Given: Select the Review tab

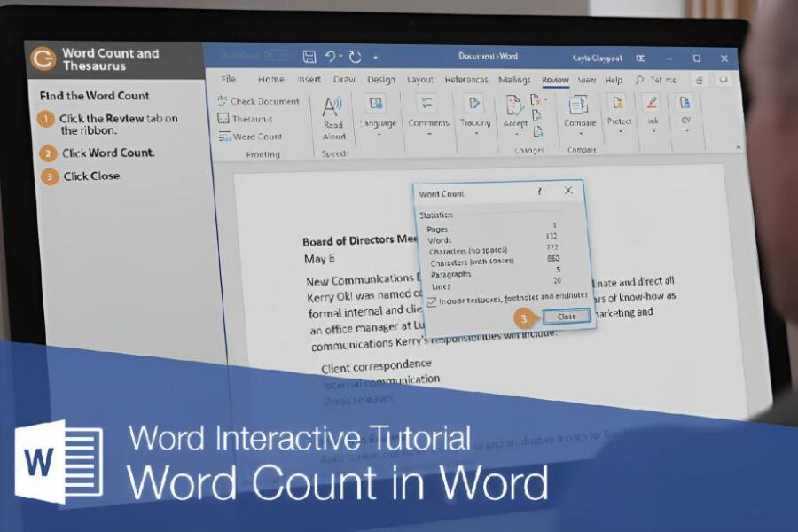Looking at the screenshot, I should 555,80.
